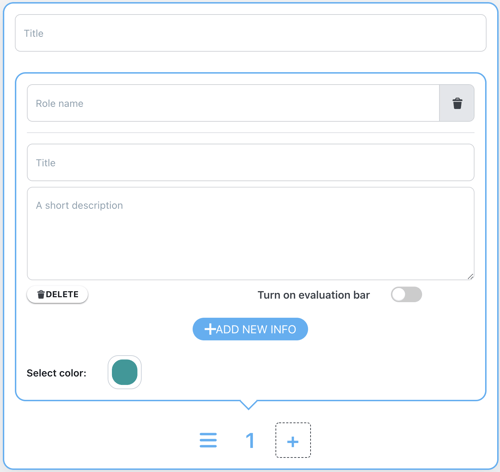Click the 'Select color:' label
The height and width of the screenshot is (472, 500).
56,373
